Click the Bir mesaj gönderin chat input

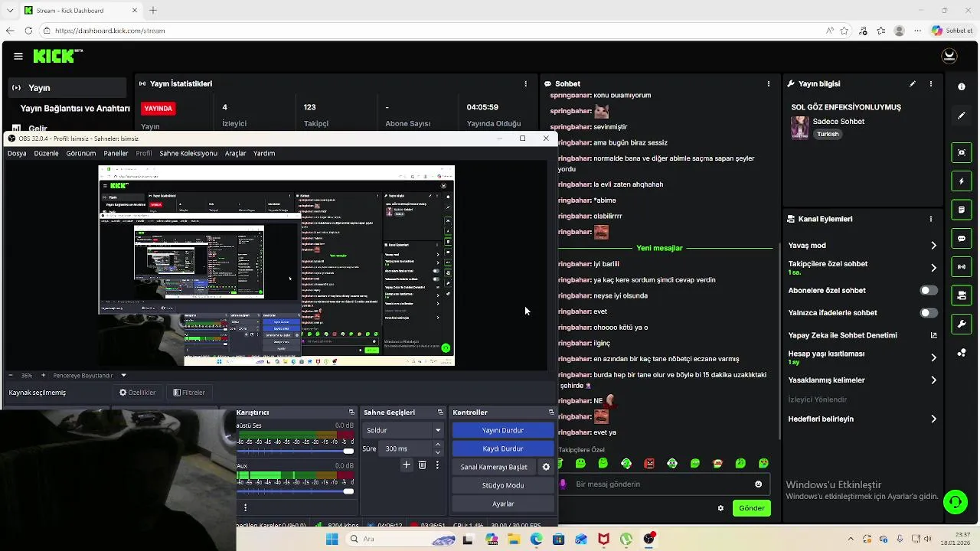point(662,484)
